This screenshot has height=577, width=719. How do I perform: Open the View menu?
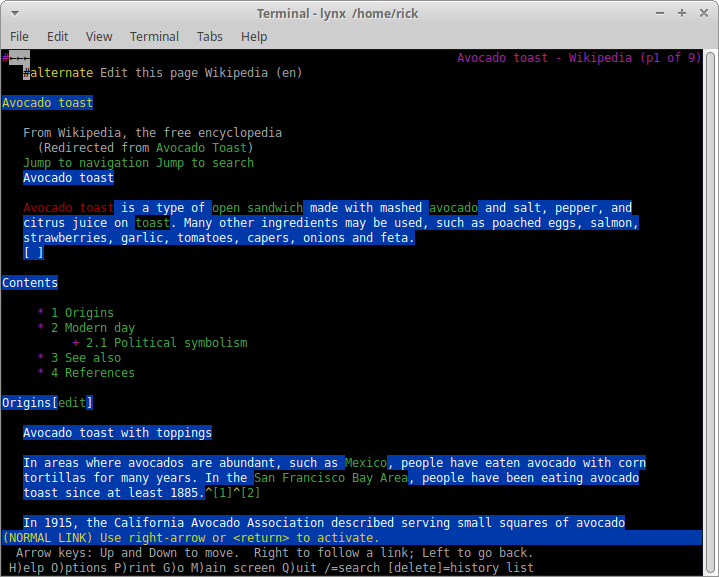point(99,36)
